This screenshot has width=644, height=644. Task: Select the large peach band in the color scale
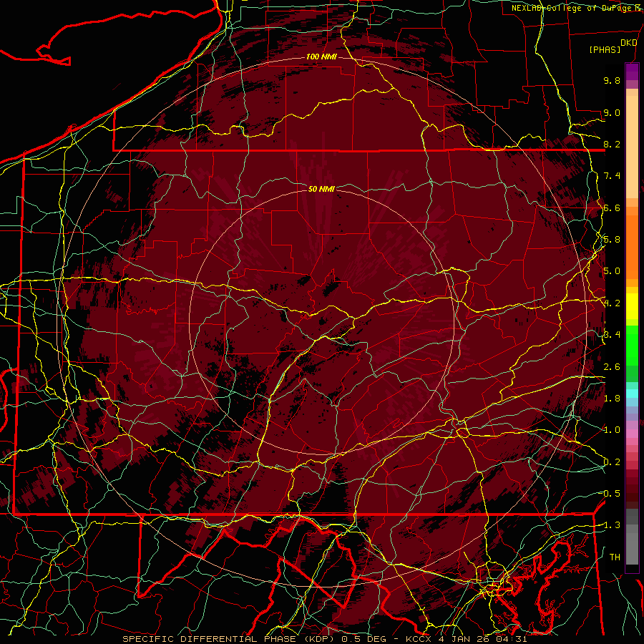click(x=632, y=148)
